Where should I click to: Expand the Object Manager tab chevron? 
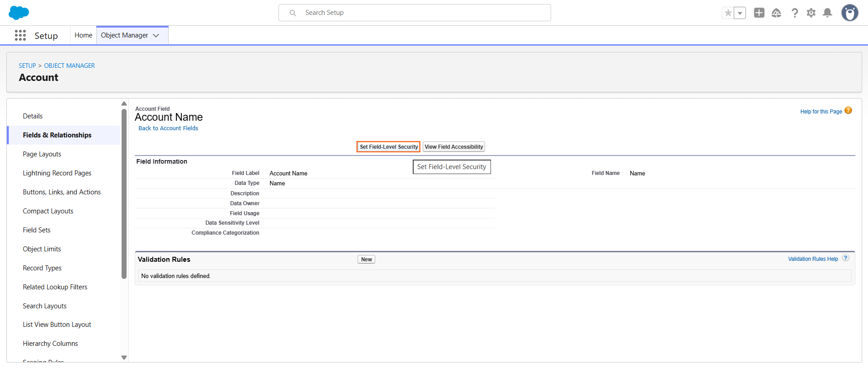(x=156, y=35)
